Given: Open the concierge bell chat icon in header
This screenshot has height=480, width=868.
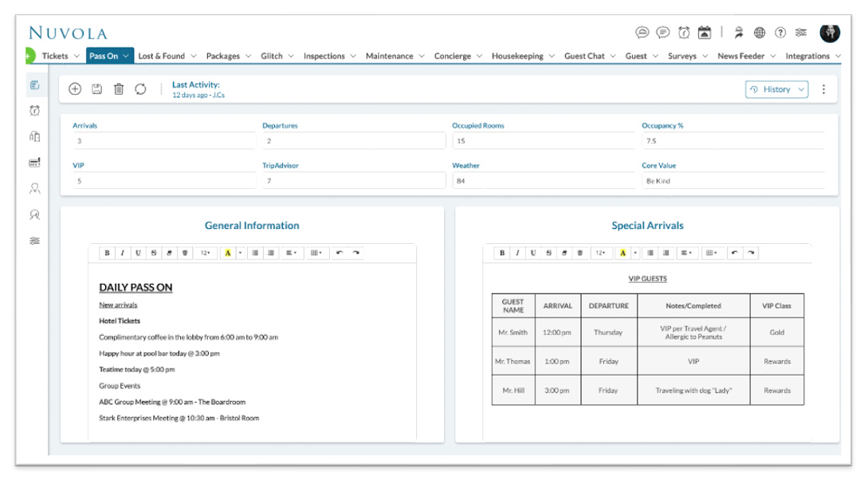Looking at the screenshot, I should point(642,33).
